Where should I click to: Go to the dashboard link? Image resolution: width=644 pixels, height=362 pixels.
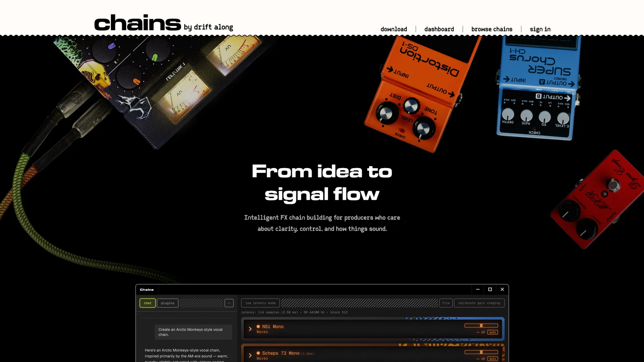pyautogui.click(x=439, y=29)
